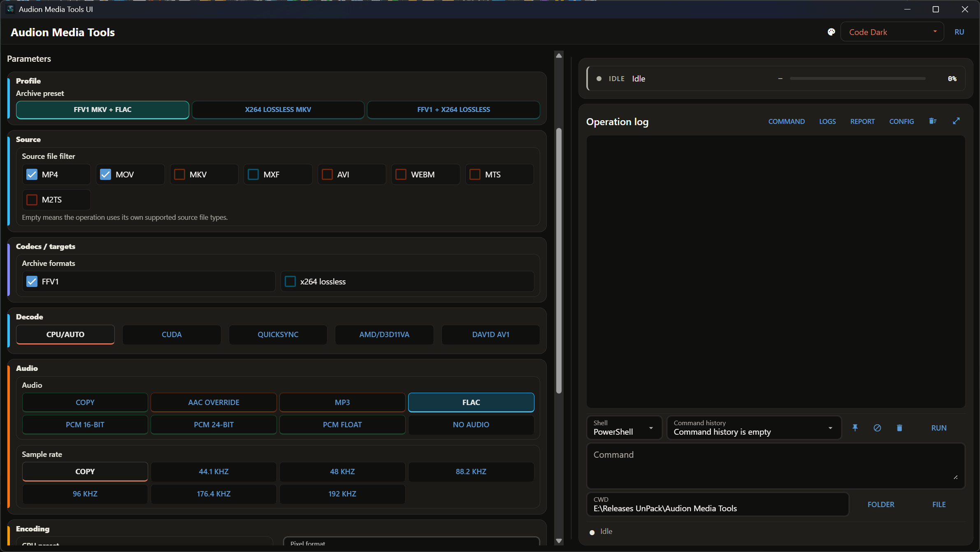Expand the operation log panel

956,121
